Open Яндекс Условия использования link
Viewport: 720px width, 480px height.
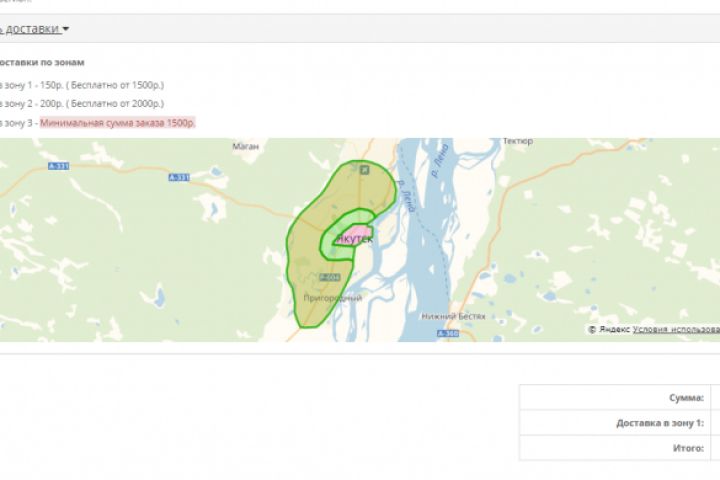(676, 329)
